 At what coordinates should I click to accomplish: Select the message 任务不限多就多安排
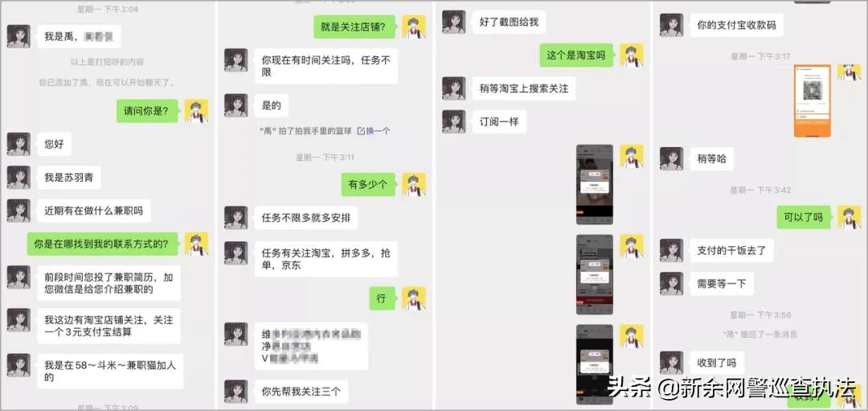(306, 218)
